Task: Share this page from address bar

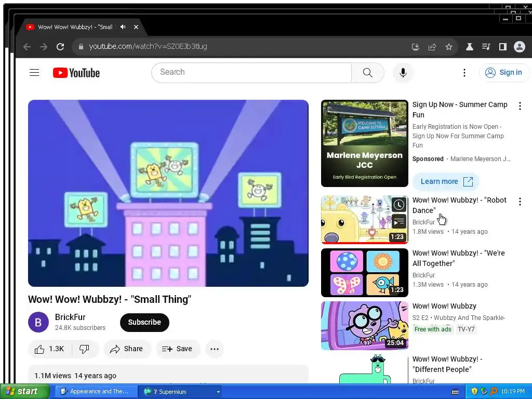Action: 432,47
